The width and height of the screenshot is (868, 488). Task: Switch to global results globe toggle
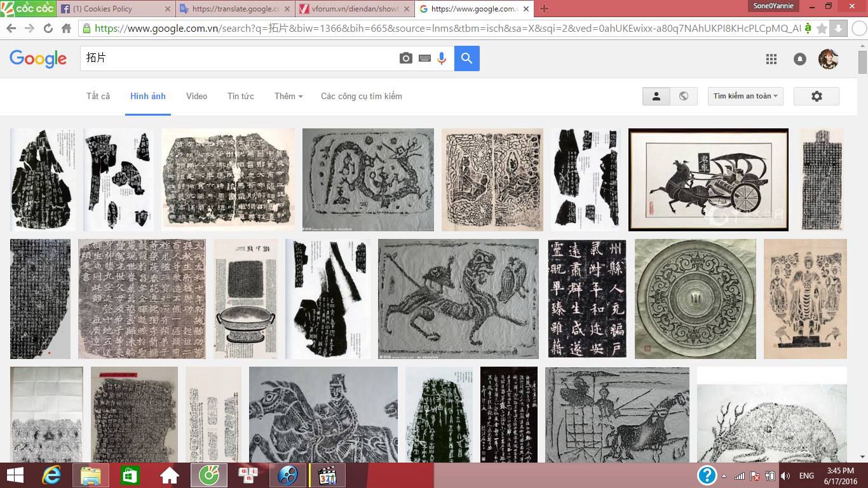(x=684, y=96)
